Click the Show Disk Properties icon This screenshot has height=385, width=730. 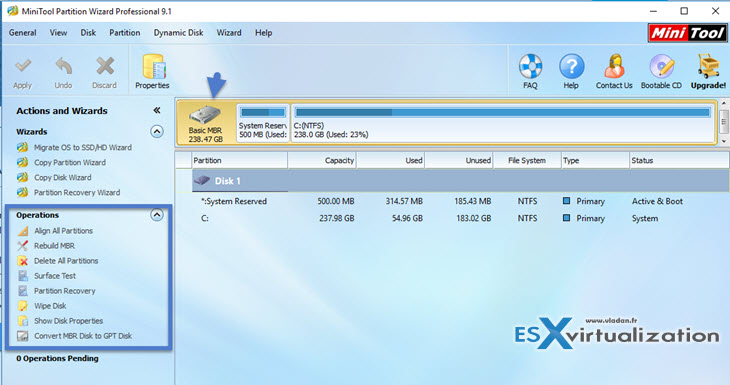[23, 321]
